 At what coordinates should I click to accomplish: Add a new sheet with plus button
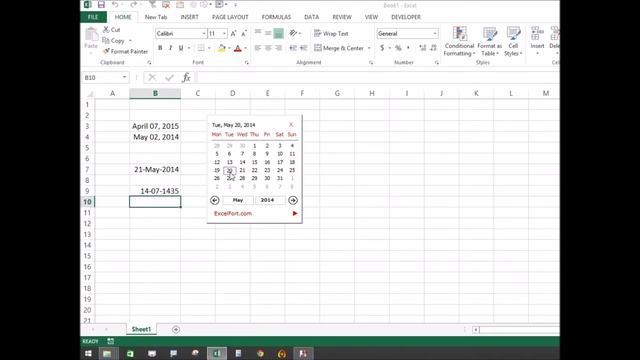click(176, 329)
